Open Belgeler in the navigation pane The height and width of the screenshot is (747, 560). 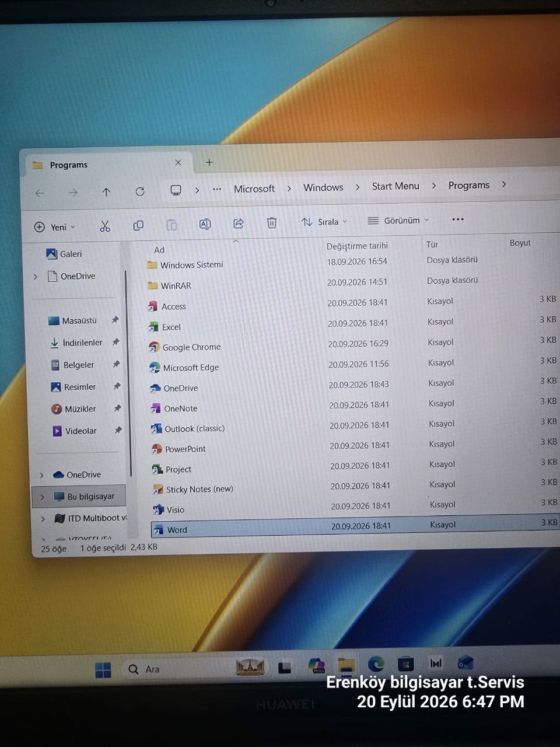[72, 365]
